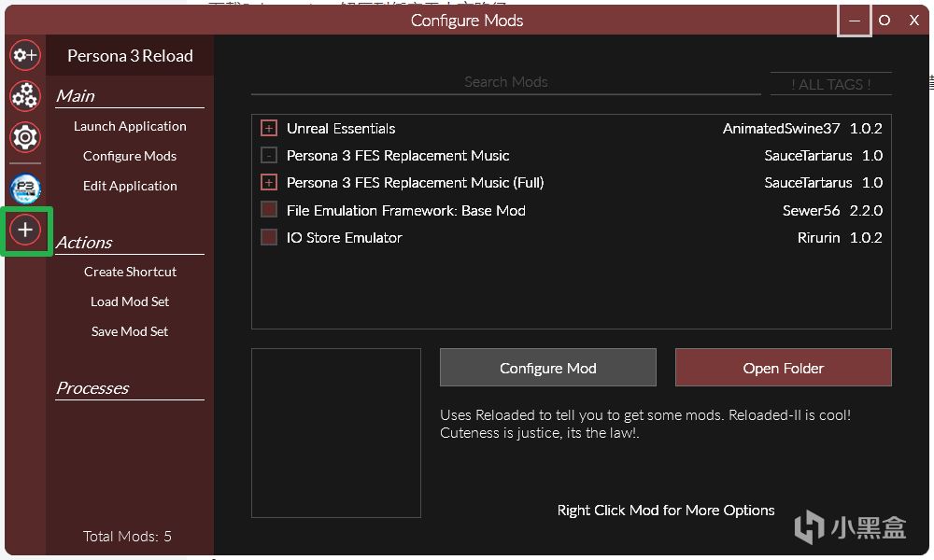Screen dimensions: 934x560
Task: Select the IO Store Emulator row
Action: pos(572,237)
